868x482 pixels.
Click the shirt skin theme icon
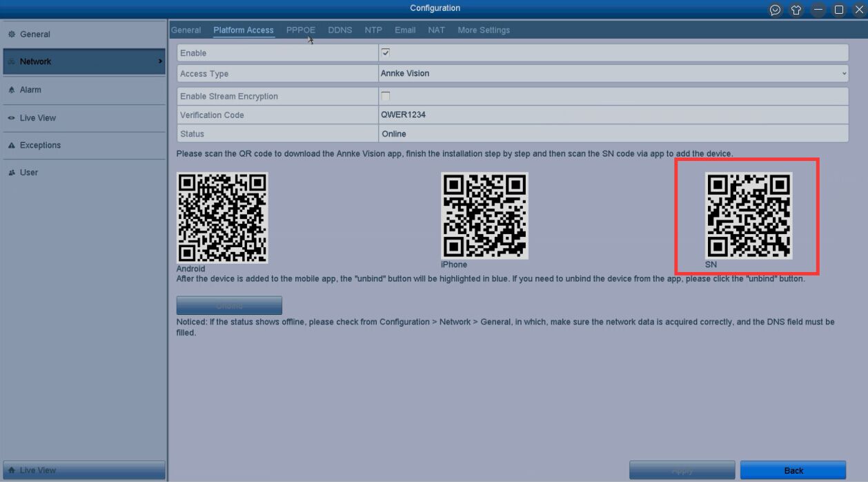[x=796, y=10]
